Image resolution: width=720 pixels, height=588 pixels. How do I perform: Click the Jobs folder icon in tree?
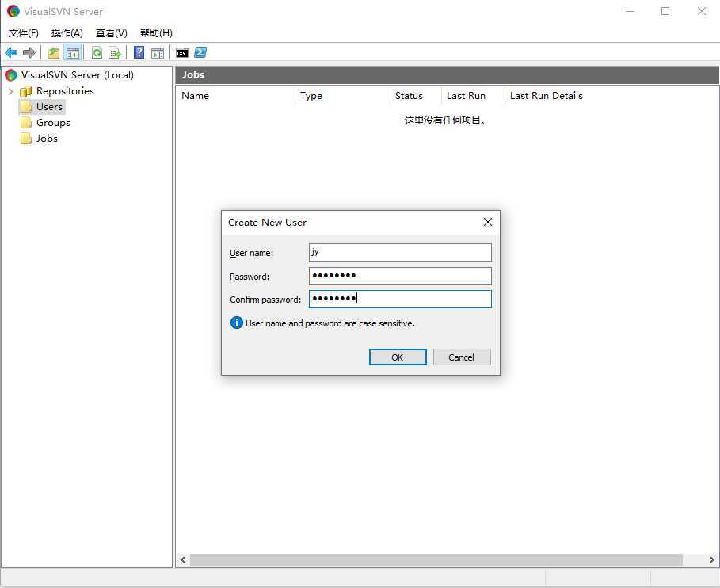coord(26,139)
